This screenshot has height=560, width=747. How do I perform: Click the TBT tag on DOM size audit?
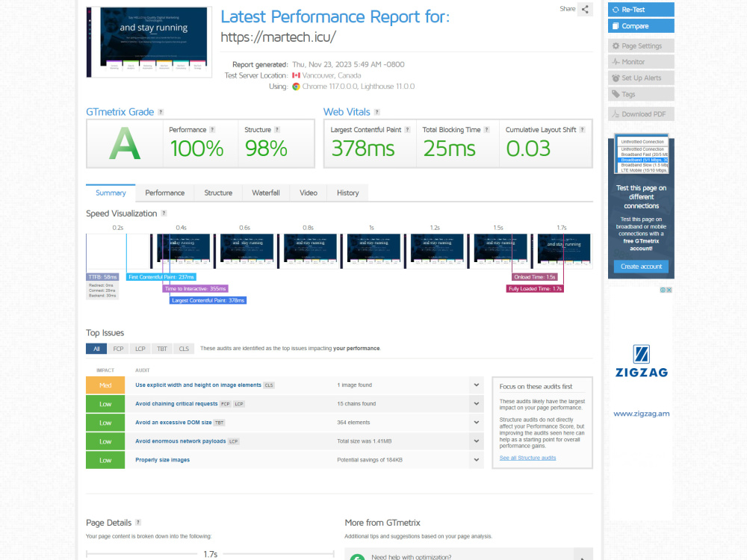tap(219, 423)
